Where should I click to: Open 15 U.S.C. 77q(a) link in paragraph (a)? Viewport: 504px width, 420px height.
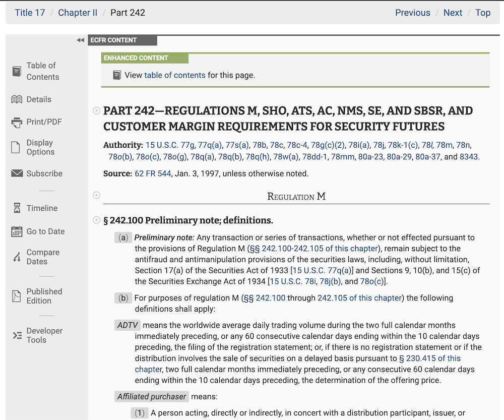322,270
